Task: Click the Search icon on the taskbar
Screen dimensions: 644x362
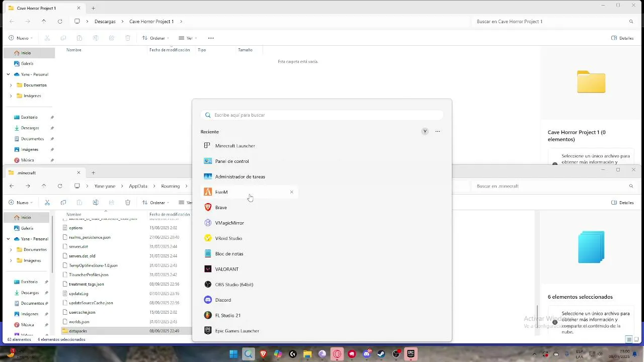Action: click(249, 354)
